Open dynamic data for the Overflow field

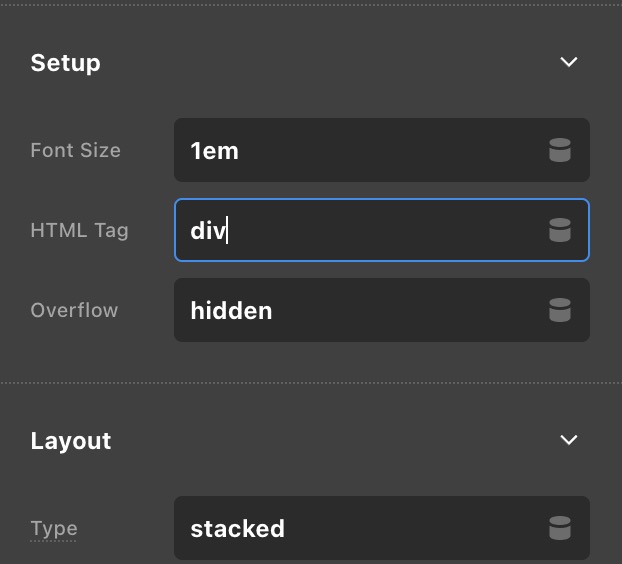tap(560, 310)
